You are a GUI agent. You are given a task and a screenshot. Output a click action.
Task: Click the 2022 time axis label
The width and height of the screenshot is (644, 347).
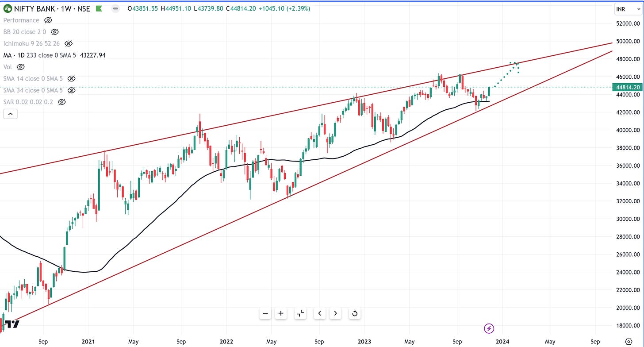click(226, 342)
